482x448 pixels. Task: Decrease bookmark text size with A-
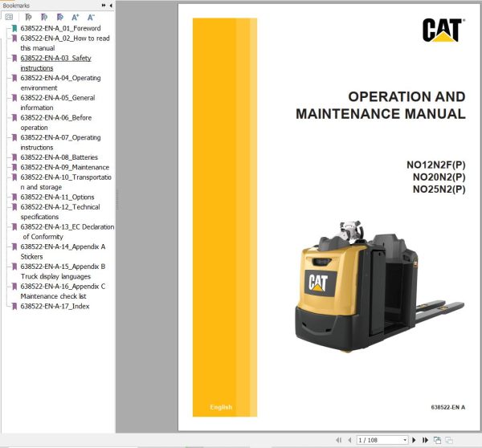91,17
